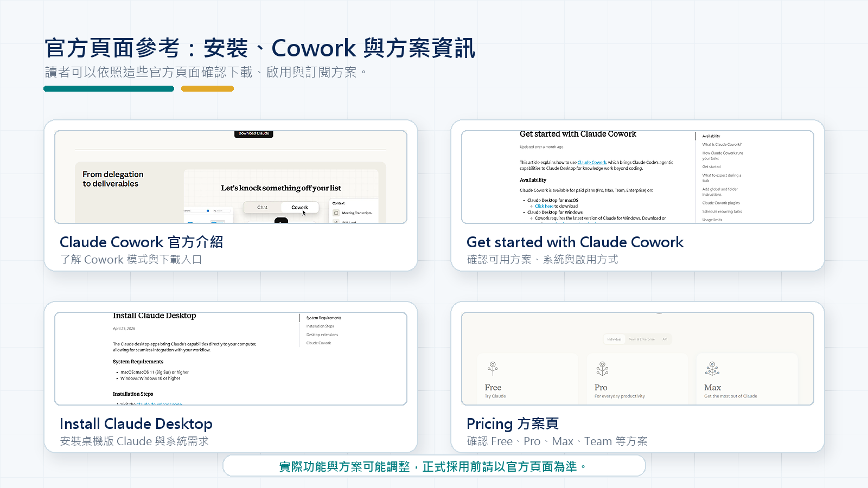Open 'System Requirements' sidebar link in Install page
868x488 pixels.
[324, 318]
